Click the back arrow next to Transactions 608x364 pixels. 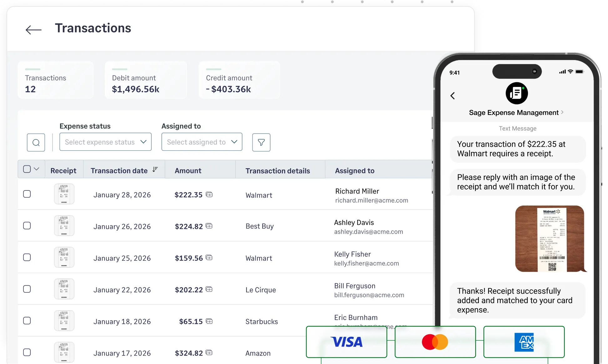(33, 29)
